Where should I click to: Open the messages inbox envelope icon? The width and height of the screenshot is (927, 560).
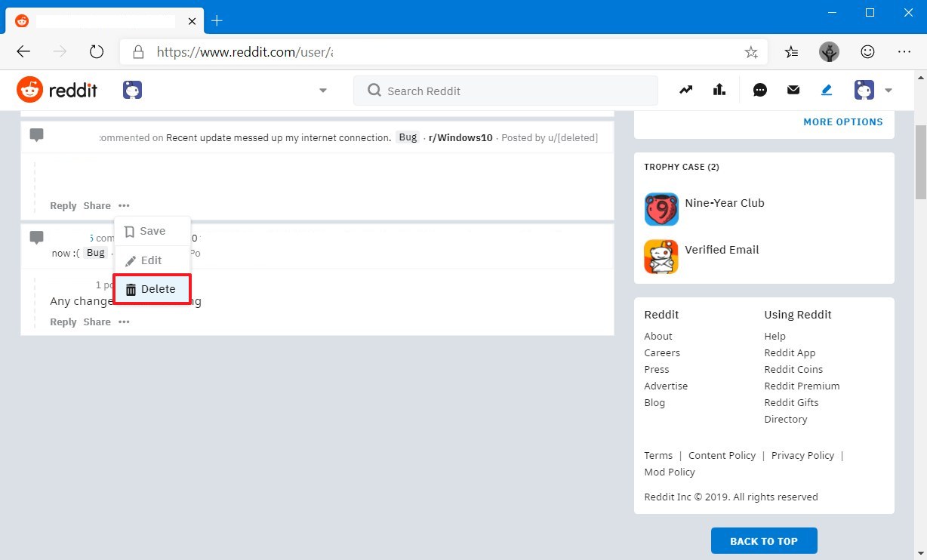(793, 90)
